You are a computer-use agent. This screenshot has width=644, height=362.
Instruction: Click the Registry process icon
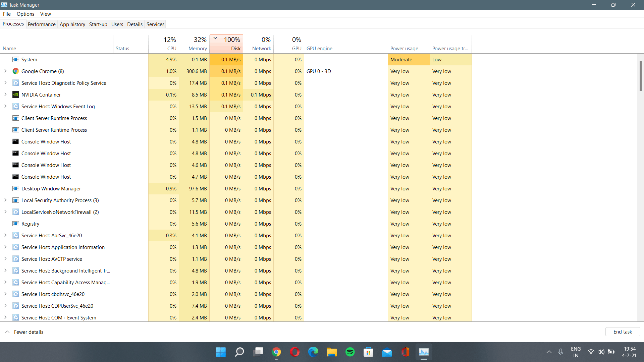pyautogui.click(x=15, y=224)
